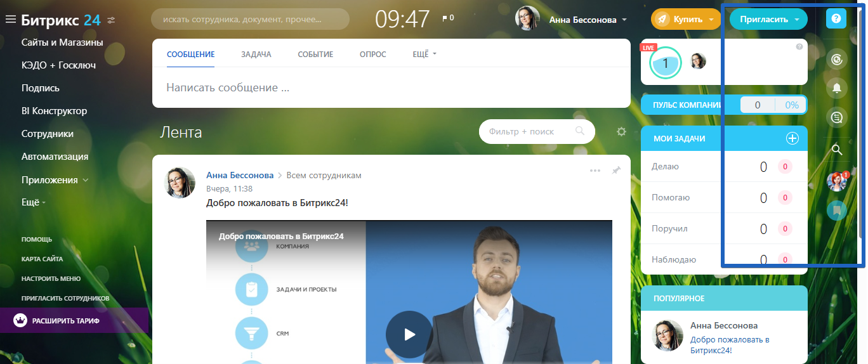Switch to the Событие tab

(315, 54)
